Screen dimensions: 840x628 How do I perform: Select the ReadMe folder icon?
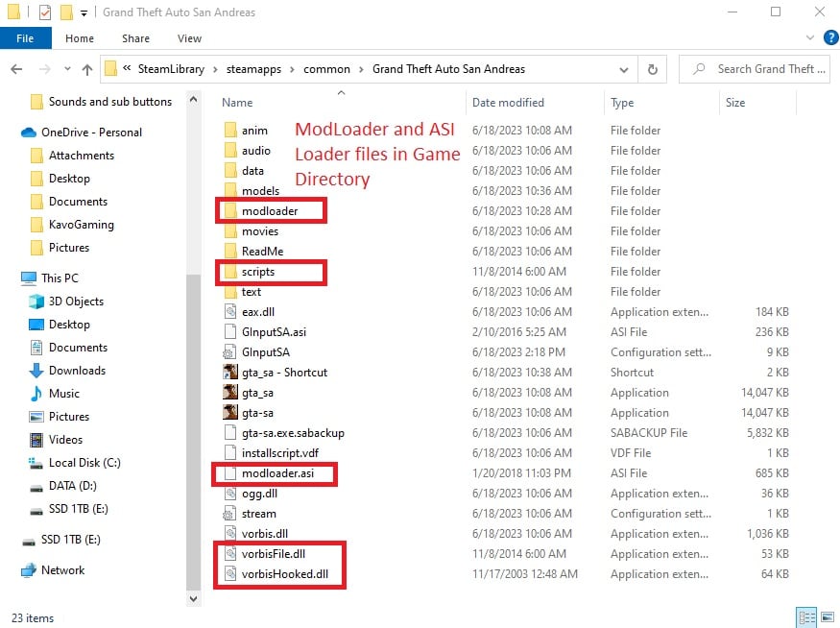(x=230, y=252)
